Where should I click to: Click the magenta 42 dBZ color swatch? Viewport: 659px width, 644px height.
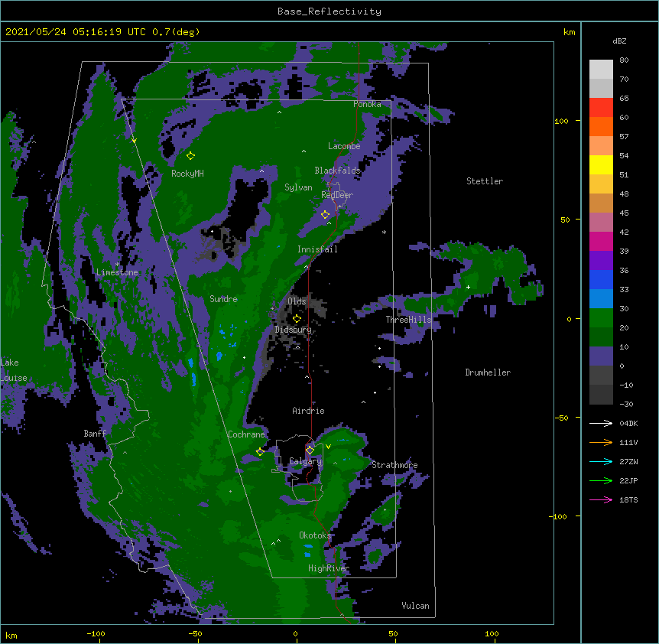pyautogui.click(x=601, y=241)
